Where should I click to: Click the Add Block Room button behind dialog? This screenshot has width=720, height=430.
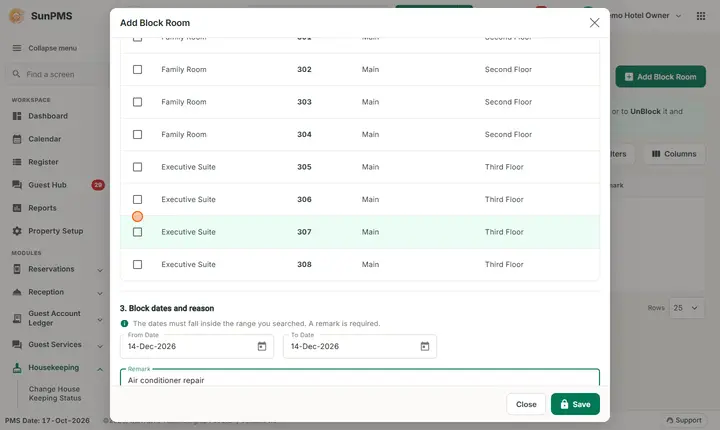click(x=660, y=77)
